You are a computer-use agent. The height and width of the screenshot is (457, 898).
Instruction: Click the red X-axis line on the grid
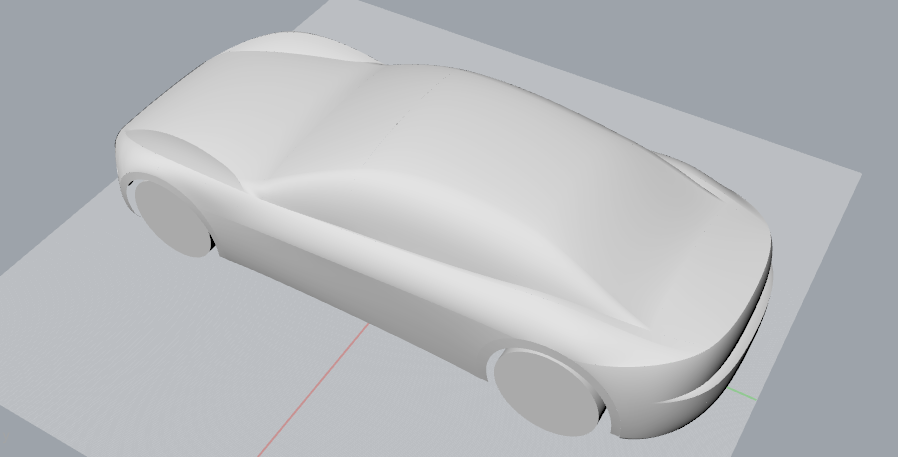point(313,390)
